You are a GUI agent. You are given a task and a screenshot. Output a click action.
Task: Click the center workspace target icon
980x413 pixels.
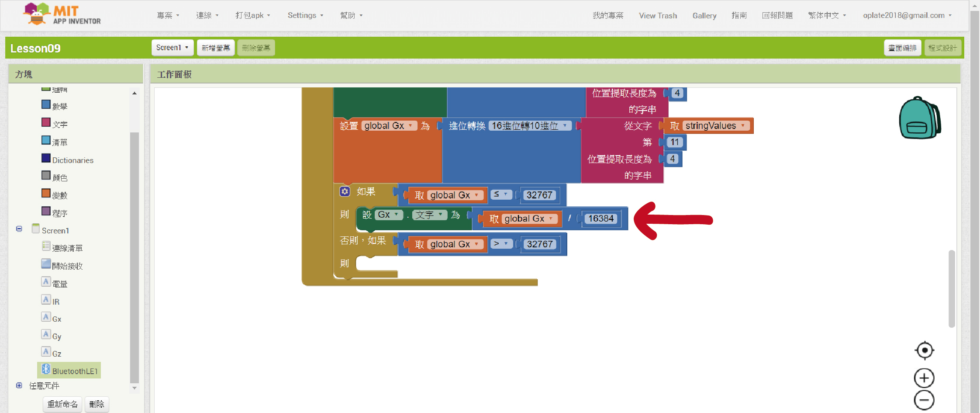pyautogui.click(x=924, y=350)
